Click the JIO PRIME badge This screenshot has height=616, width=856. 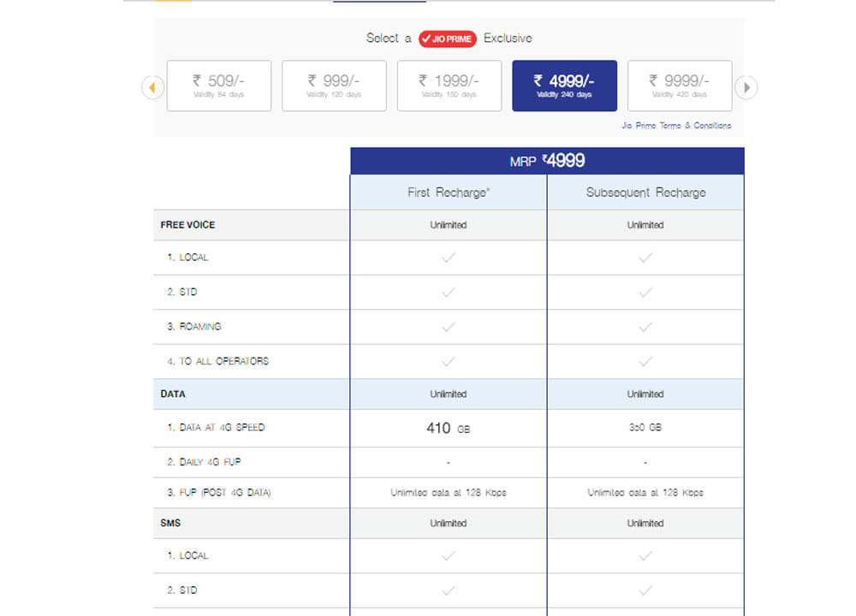(448, 38)
